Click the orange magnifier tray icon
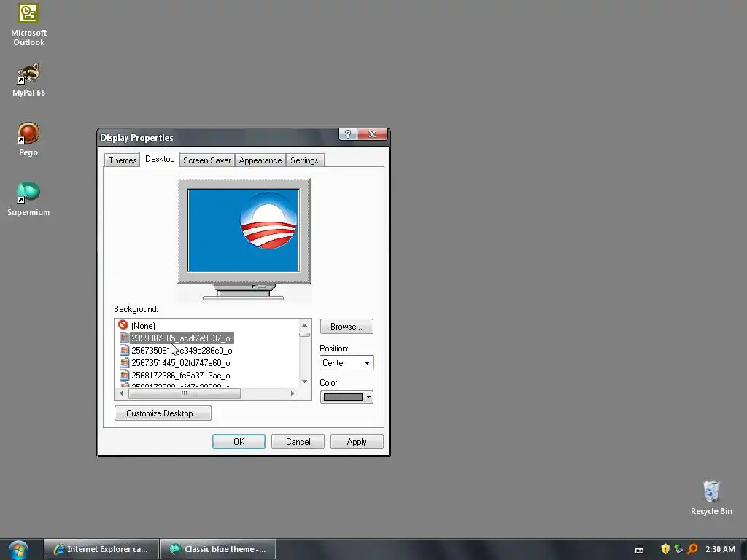The image size is (747, 560). pyautogui.click(x=692, y=549)
